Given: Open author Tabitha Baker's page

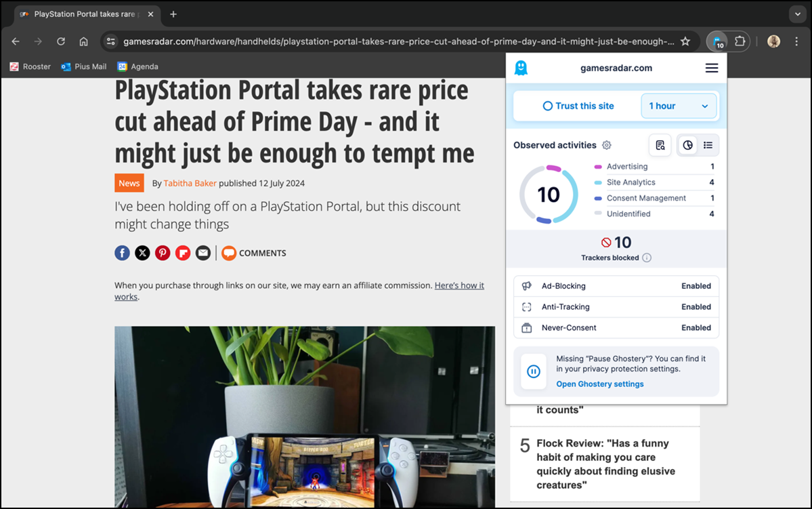Looking at the screenshot, I should (190, 183).
